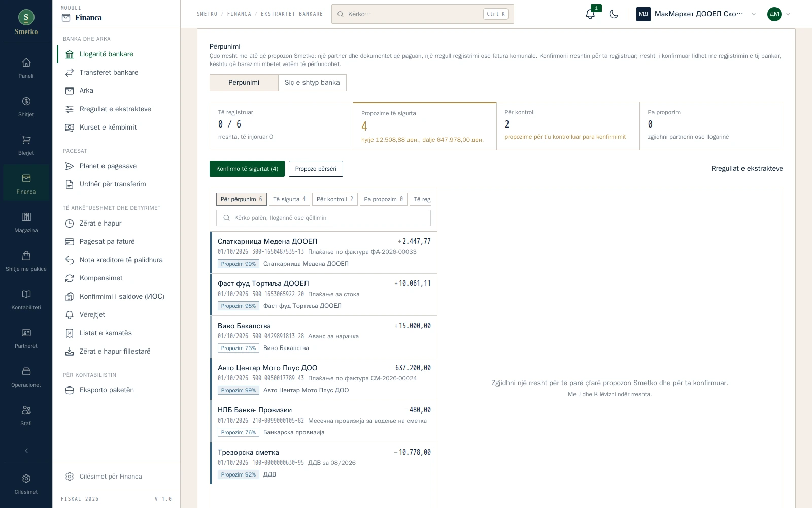Viewport: 812px width, 508px height.
Task: Switch to Siç e shtyp banka view
Action: coord(312,83)
